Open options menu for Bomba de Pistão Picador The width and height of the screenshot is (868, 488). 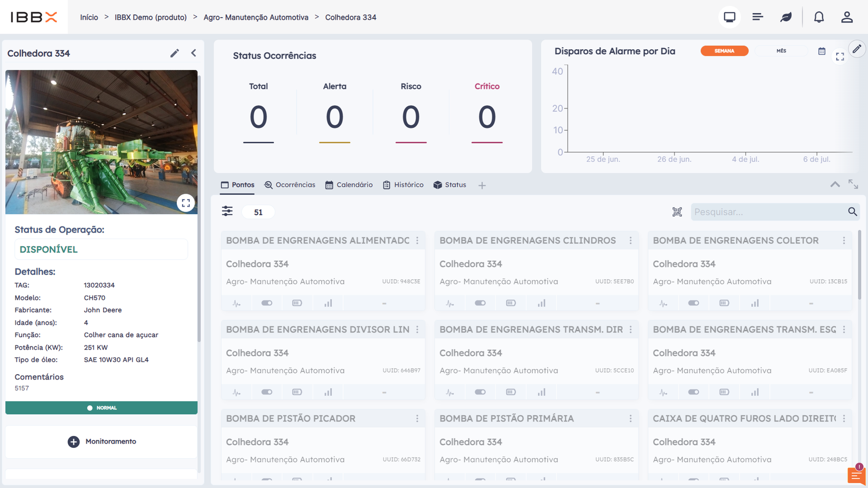pyautogui.click(x=417, y=419)
